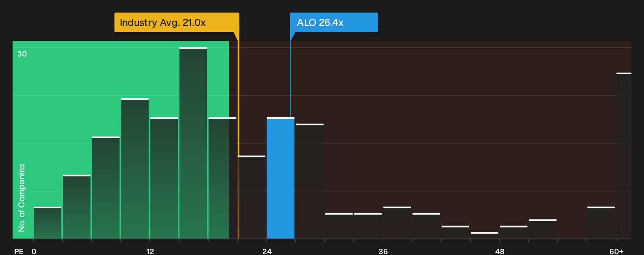Click the x-axis label '60+'
This screenshot has width=644, height=255.
click(x=617, y=251)
